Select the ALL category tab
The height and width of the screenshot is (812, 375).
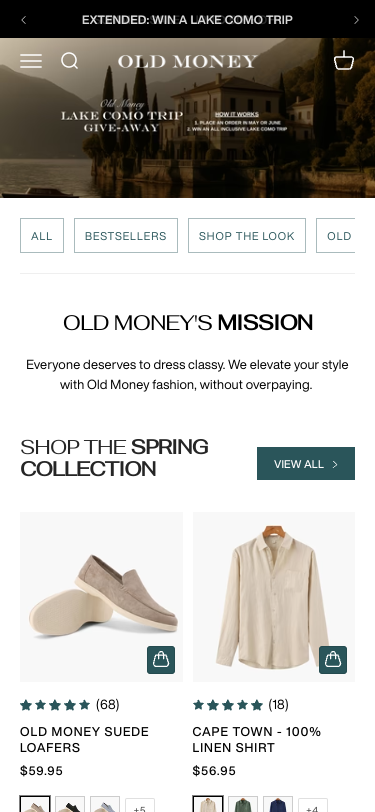click(x=42, y=236)
